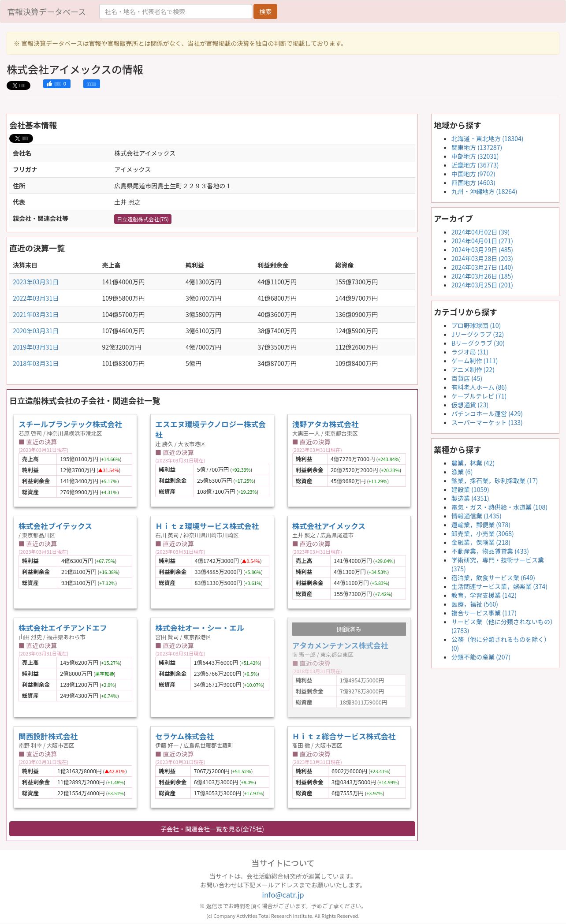Open the Ｈｉｔｚ総合サービス株式会社 card link
The width and height of the screenshot is (566, 924).
click(344, 737)
